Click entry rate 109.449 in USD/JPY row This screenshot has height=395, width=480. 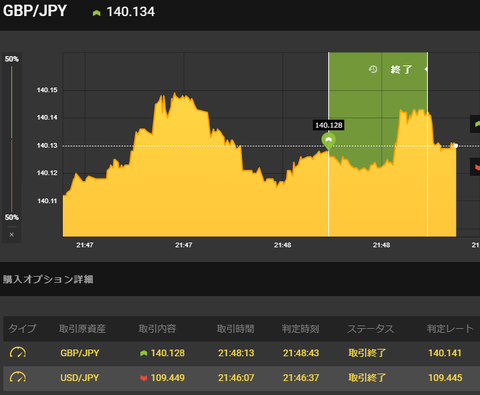168,378
